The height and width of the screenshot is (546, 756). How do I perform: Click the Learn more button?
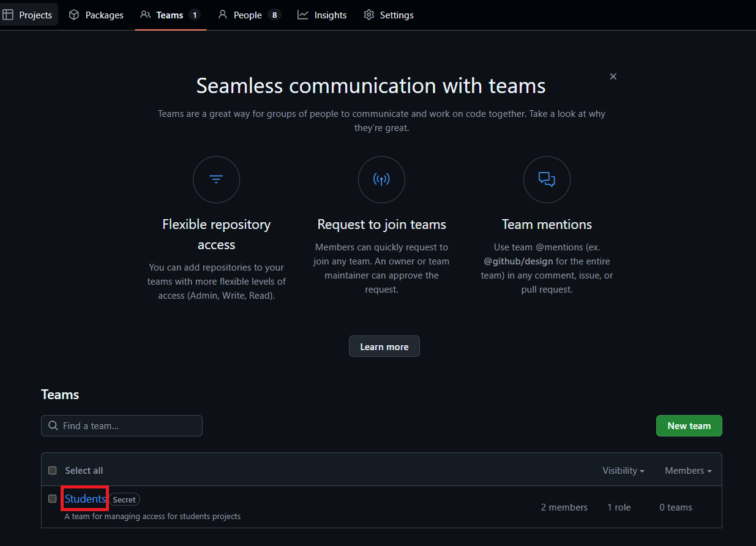[x=384, y=346]
